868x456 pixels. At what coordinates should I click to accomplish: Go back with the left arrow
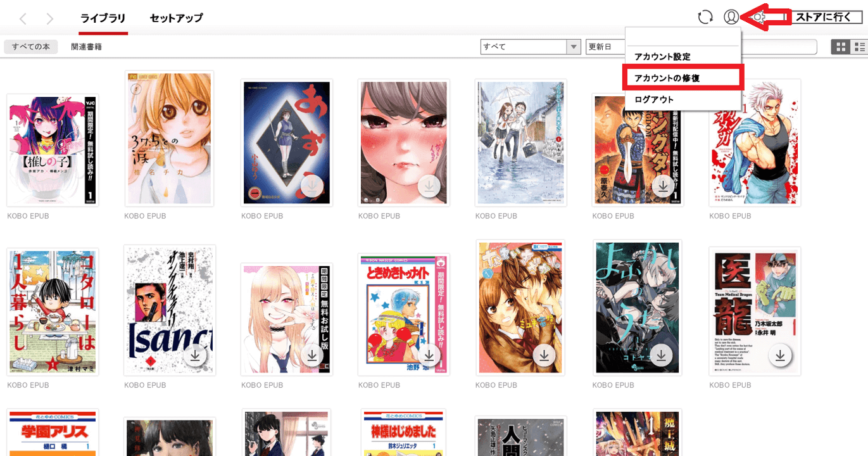coord(23,18)
